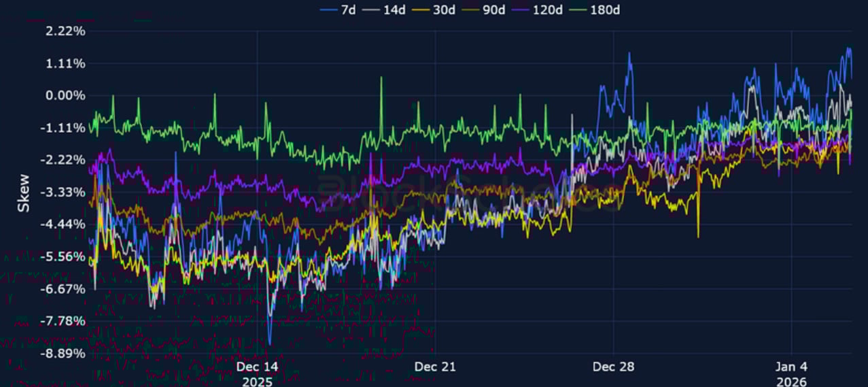
Task: Click the 2.22% y-axis tick label
Action: point(65,31)
